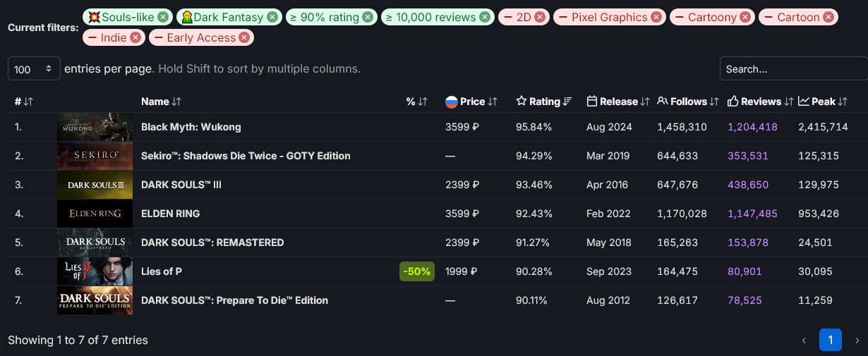Sort by Price column header
Screen dimensions: 868x356
pos(471,102)
